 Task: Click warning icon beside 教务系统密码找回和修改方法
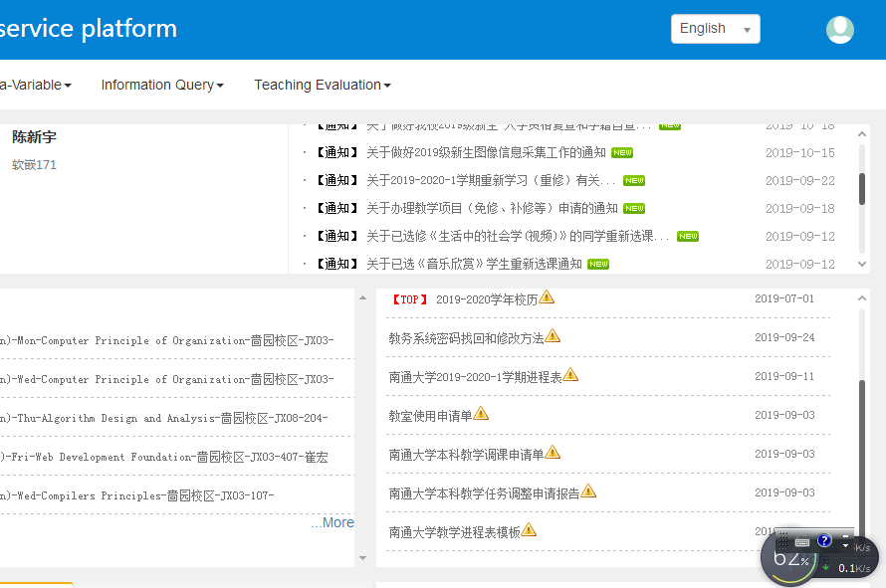(x=553, y=335)
